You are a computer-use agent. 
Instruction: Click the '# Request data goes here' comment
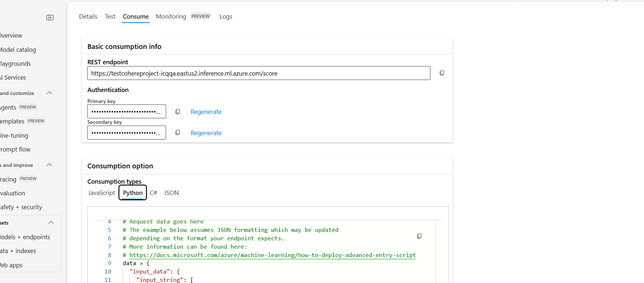click(x=163, y=222)
